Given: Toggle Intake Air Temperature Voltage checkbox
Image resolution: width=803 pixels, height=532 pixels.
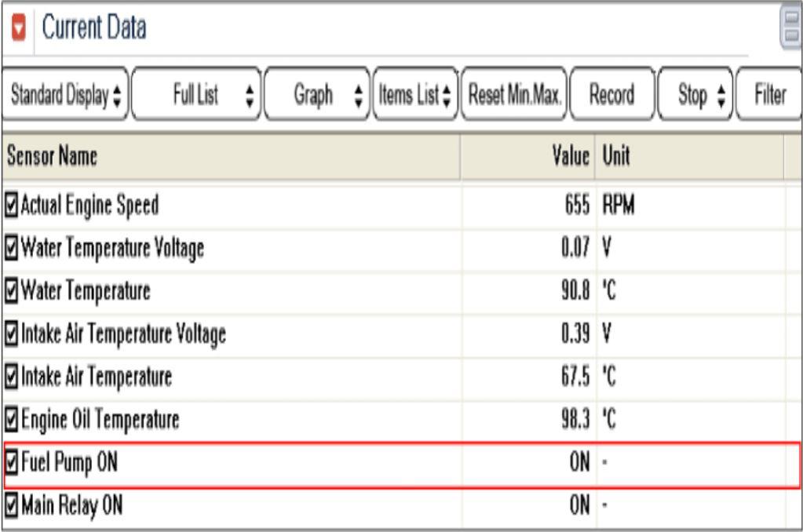Looking at the screenshot, I should (11, 333).
